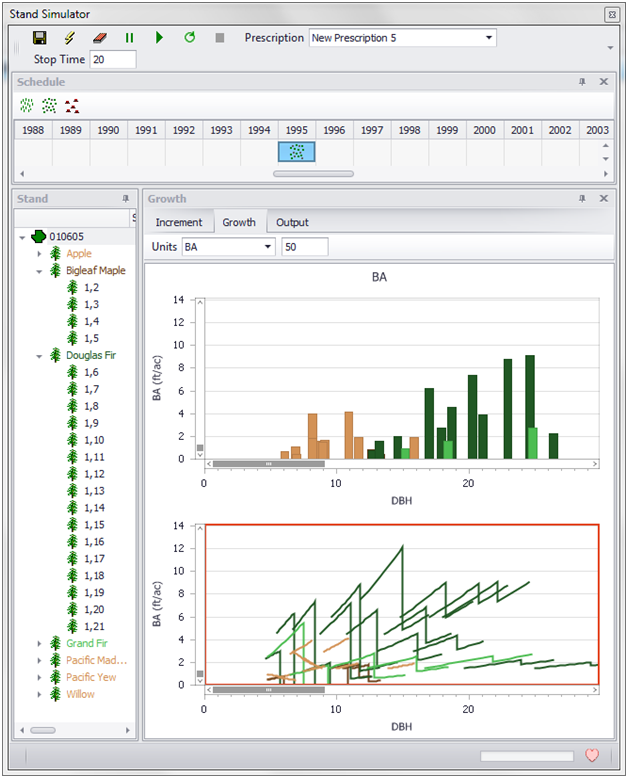The height and width of the screenshot is (778, 628).
Task: Click the Schedule timeline right scroll arrow
Action: click(606, 174)
